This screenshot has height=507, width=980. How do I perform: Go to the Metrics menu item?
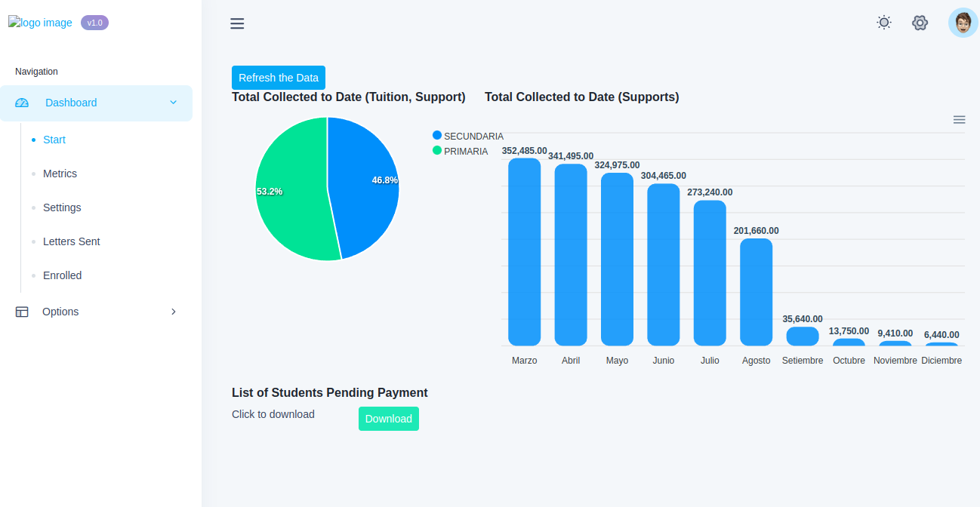[60, 174]
